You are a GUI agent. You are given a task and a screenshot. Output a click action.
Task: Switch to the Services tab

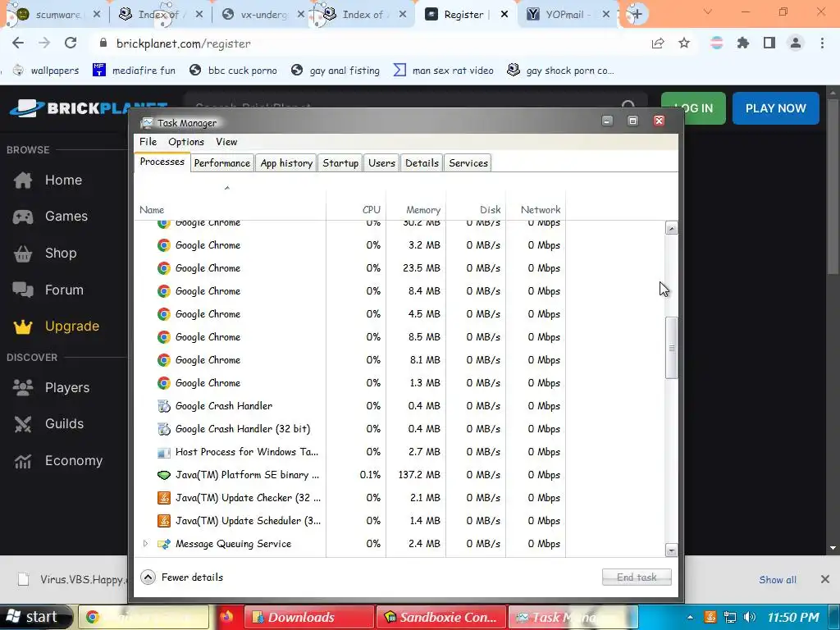coord(468,163)
